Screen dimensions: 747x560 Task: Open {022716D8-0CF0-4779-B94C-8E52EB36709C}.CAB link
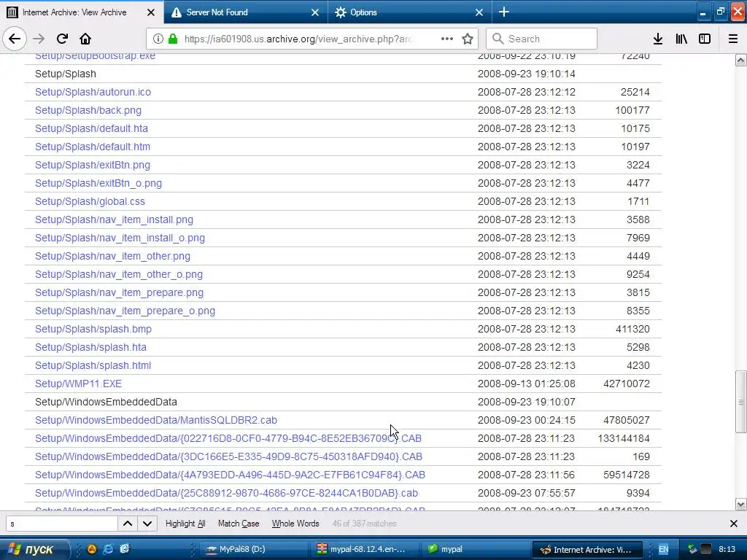pyautogui.click(x=228, y=438)
